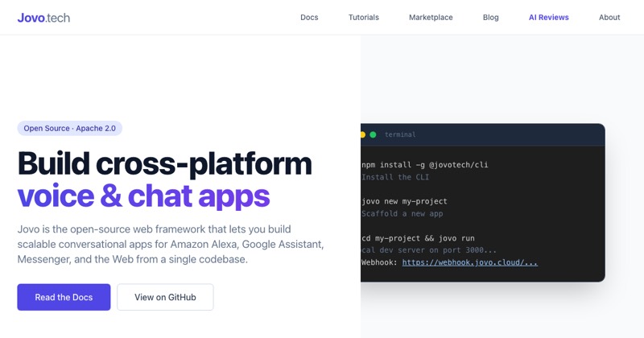Open the Docs nav item
644x338 pixels.
[x=309, y=17]
